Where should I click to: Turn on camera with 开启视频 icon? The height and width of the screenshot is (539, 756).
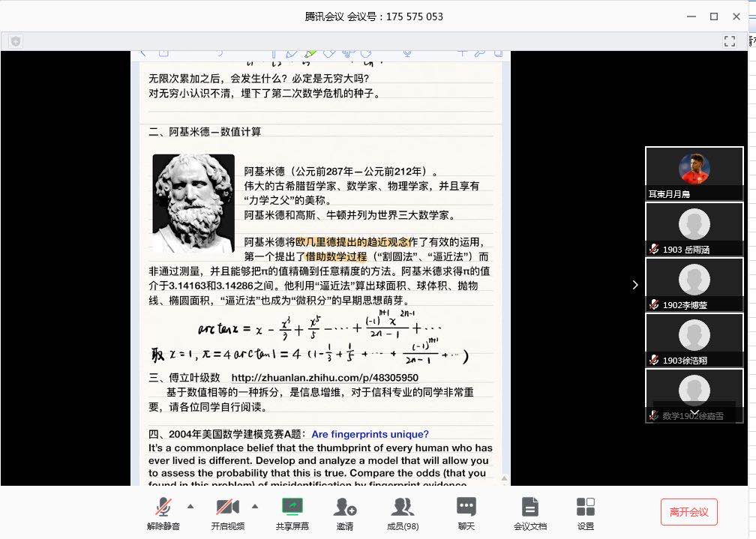[x=227, y=508]
